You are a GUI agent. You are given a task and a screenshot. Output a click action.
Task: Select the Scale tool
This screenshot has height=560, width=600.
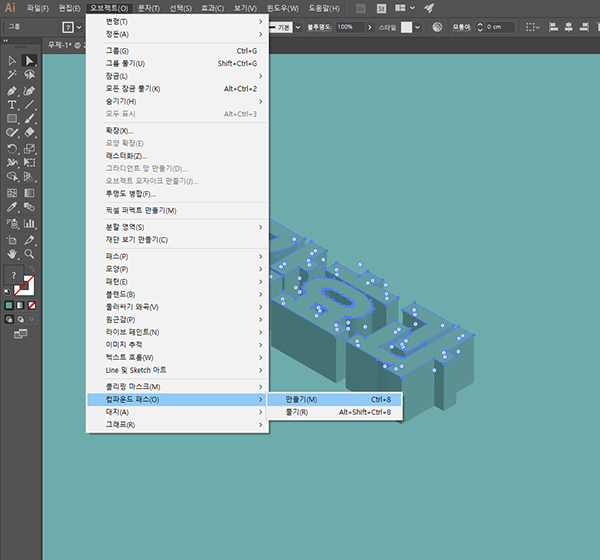[x=29, y=149]
